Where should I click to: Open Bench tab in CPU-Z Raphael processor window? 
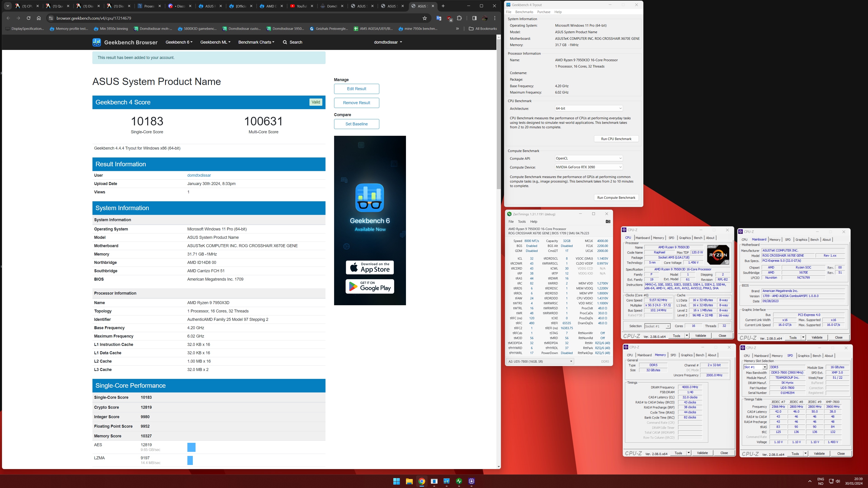tap(698, 238)
